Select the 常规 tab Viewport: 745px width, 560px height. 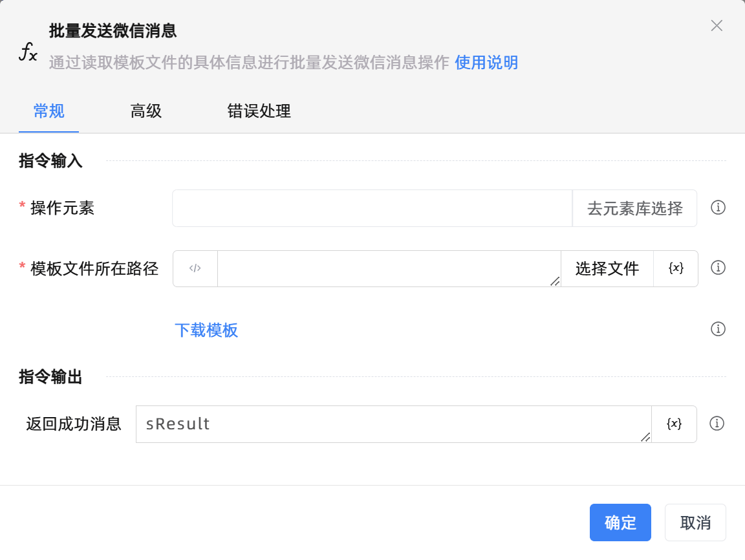click(49, 111)
